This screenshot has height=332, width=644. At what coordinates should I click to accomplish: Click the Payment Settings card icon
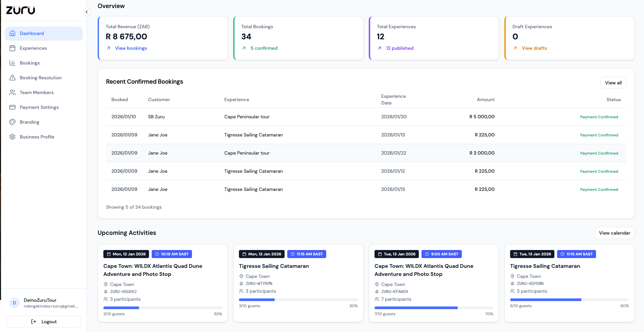(12, 107)
